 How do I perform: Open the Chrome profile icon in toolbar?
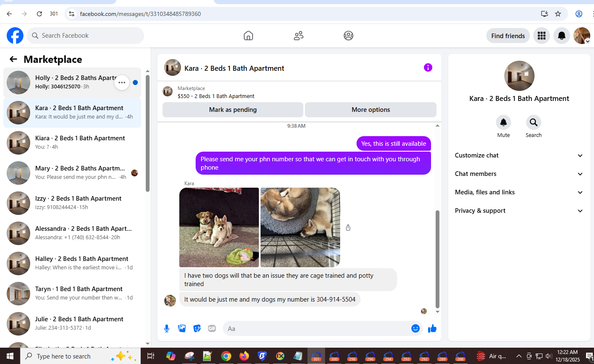(x=579, y=14)
